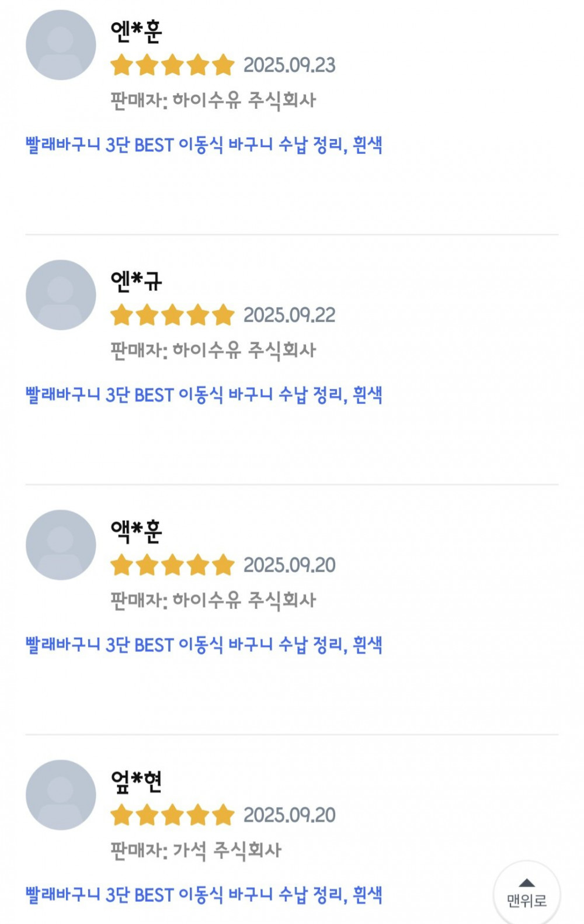The height and width of the screenshot is (924, 584).
Task: Open 엔*규's profile picture
Action: [x=61, y=295]
